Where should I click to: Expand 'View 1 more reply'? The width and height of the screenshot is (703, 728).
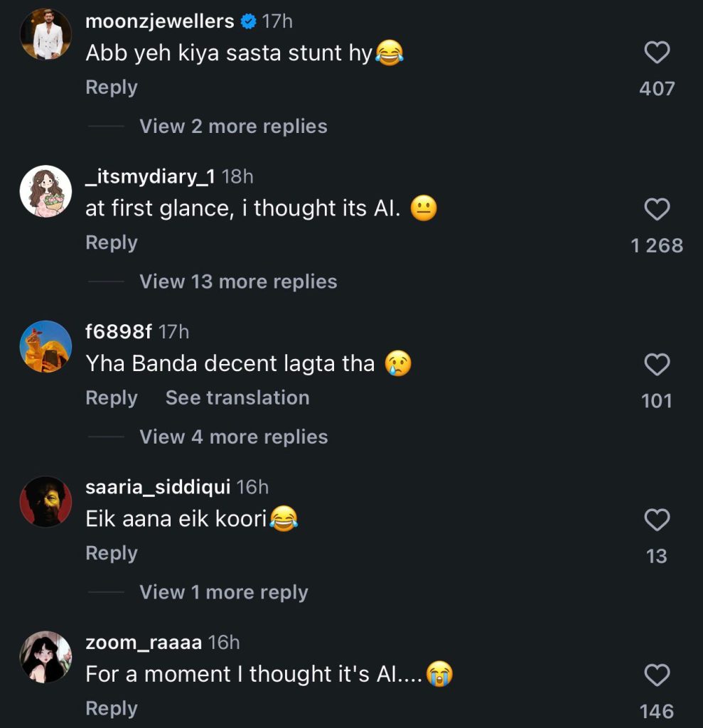pos(223,593)
